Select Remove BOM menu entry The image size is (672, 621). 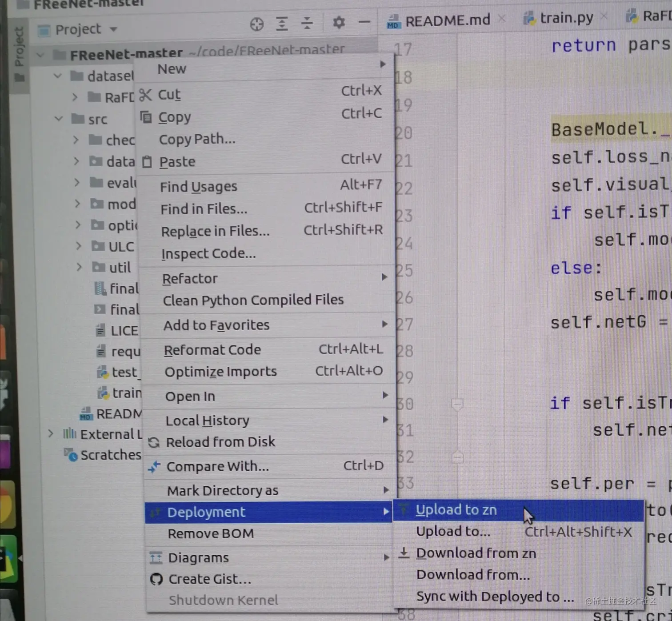(x=269, y=533)
